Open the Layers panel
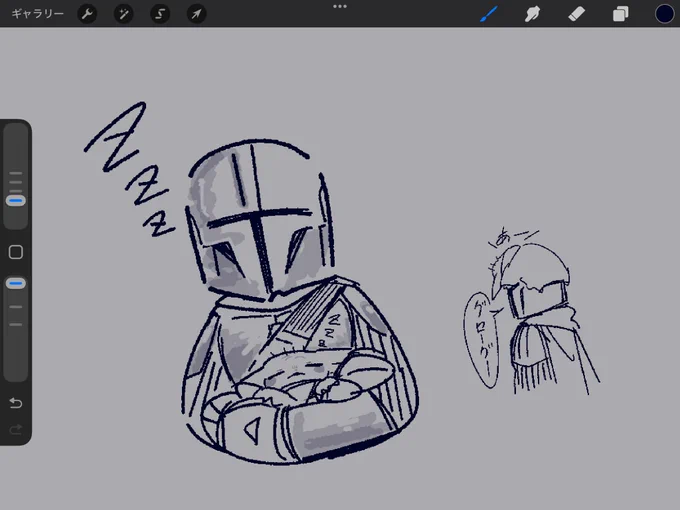This screenshot has height=510, width=680. [x=621, y=14]
